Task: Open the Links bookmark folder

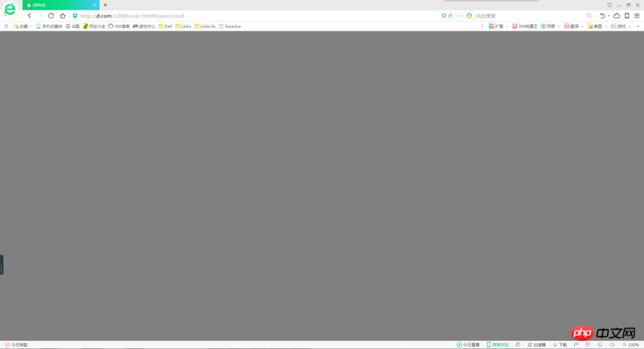Action: coord(183,26)
